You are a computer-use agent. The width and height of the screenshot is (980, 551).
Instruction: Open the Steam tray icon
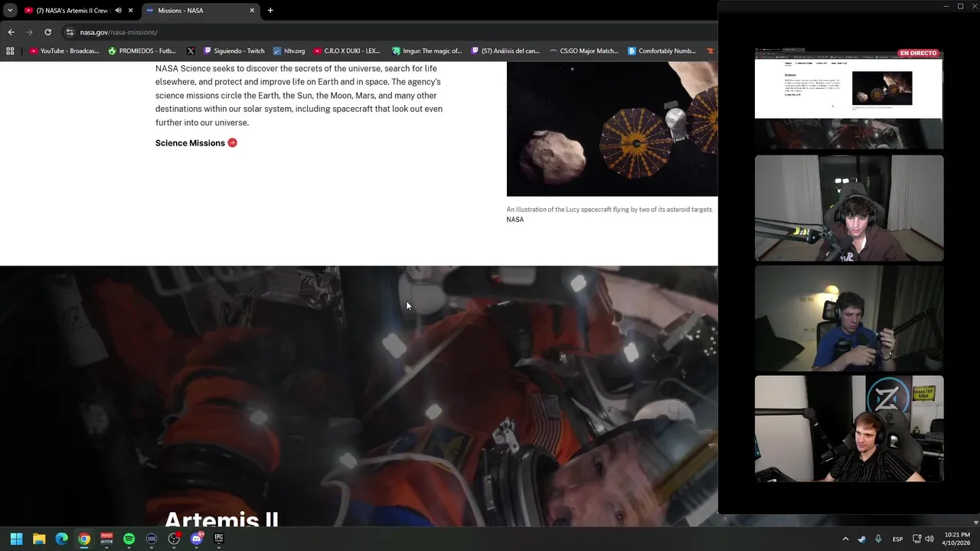(862, 539)
